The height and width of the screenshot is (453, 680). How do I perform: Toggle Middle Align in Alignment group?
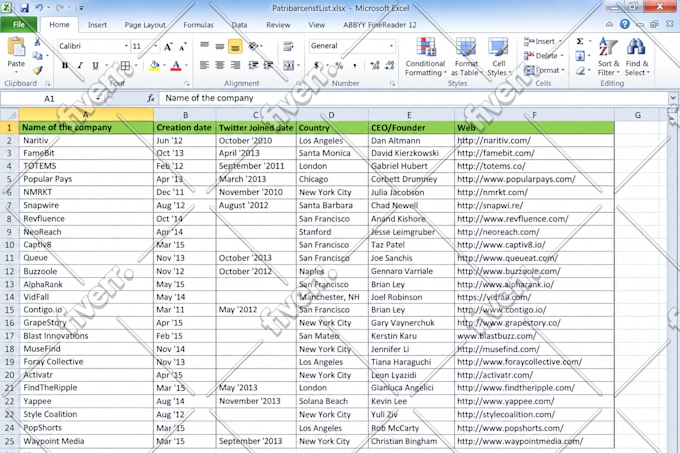click(220, 46)
